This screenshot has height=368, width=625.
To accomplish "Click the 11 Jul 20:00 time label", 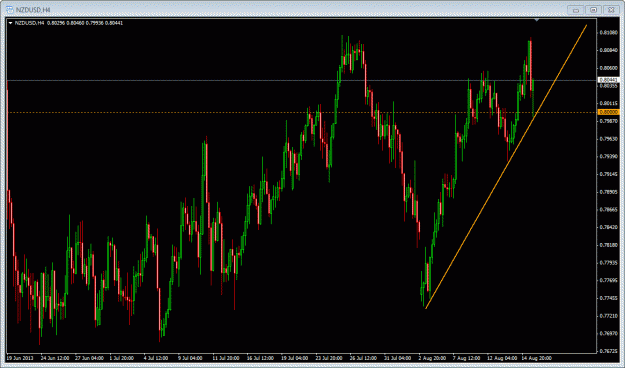I will [x=226, y=358].
